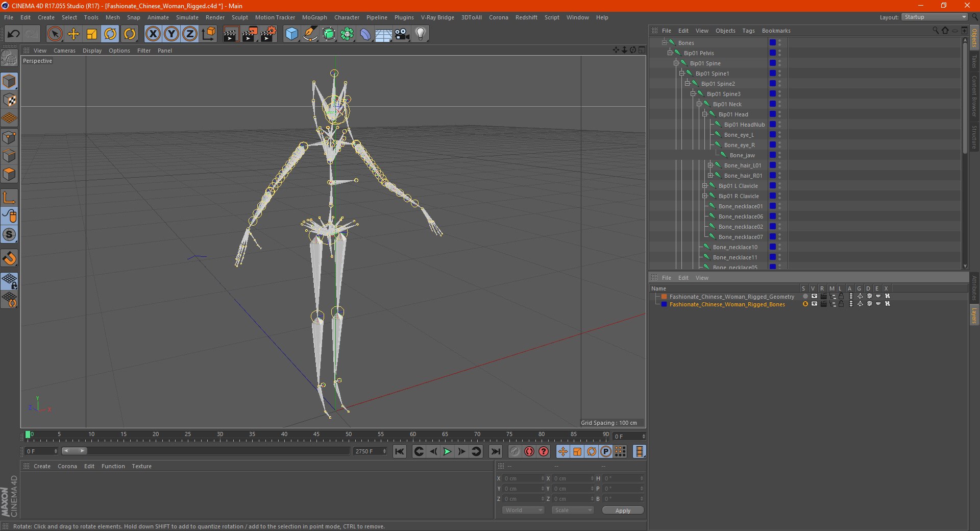
Task: Play the animation forward
Action: [x=447, y=451]
